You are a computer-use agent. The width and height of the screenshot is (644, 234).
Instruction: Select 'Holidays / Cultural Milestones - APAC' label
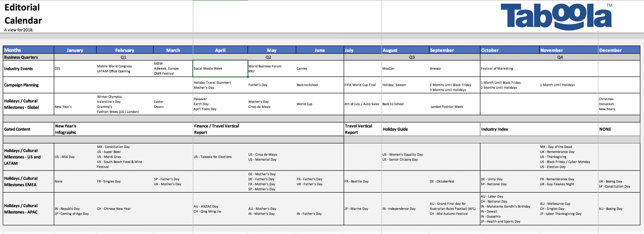(x=28, y=209)
